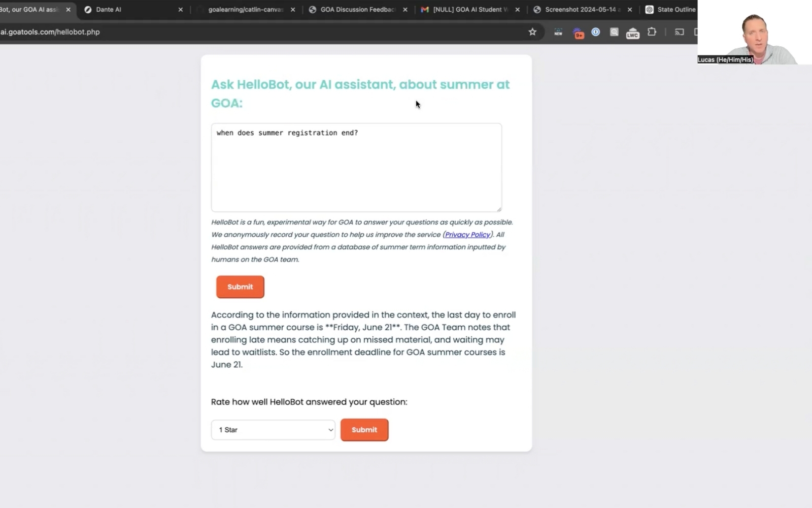
Task: Click the Cast media icon
Action: [x=679, y=32]
